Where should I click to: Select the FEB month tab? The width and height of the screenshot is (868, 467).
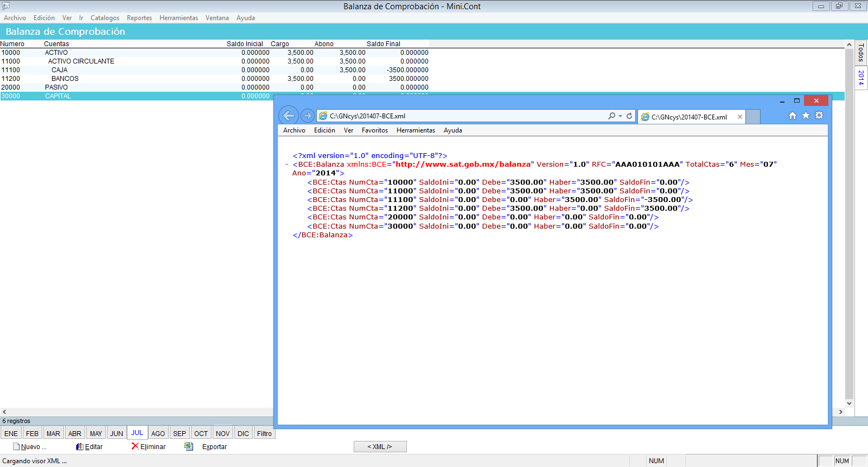point(32,433)
